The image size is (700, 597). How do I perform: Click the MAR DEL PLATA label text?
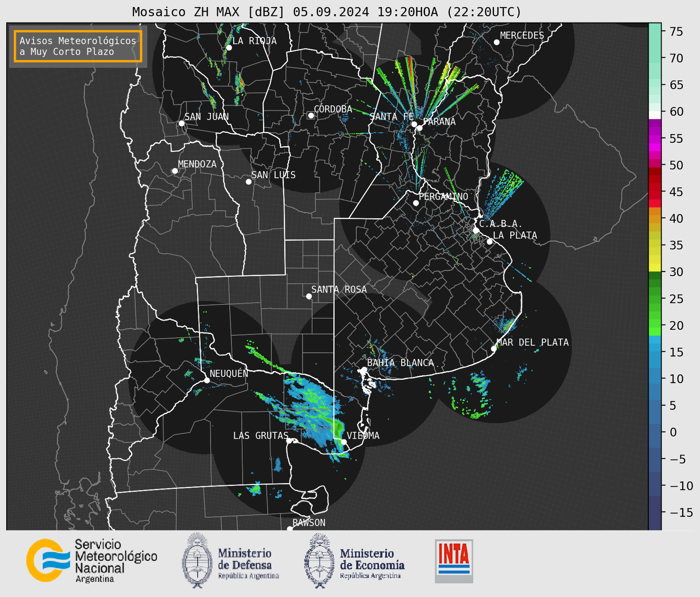(x=533, y=343)
